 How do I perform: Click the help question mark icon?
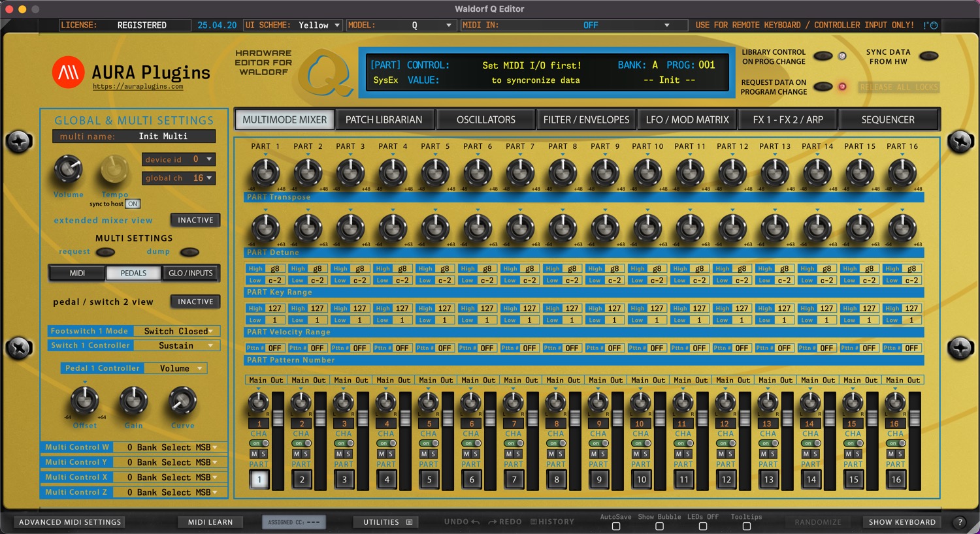click(960, 522)
